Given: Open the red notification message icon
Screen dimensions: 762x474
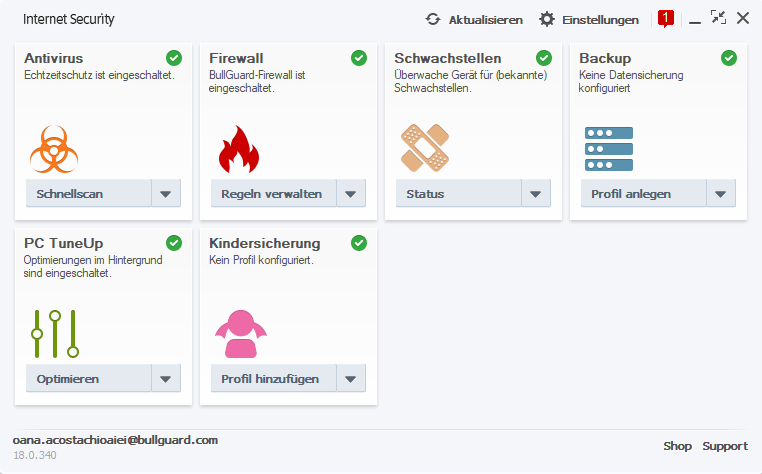Looking at the screenshot, I should (666, 18).
